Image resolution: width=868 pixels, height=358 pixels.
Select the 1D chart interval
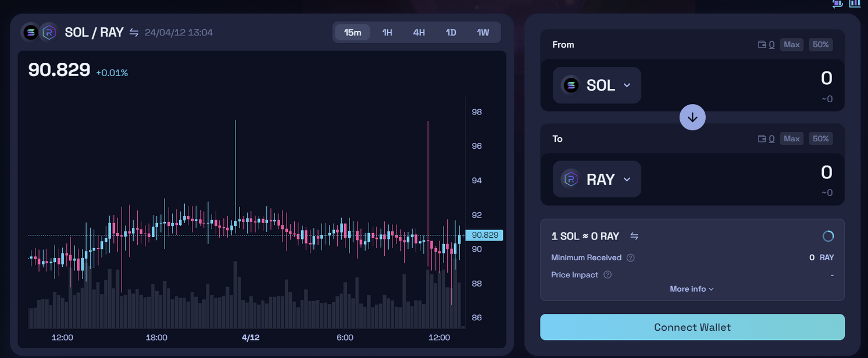tap(451, 33)
